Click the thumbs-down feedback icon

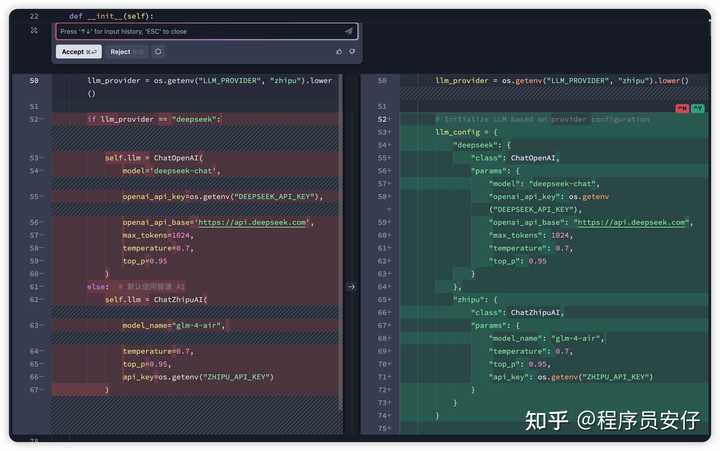[x=352, y=51]
